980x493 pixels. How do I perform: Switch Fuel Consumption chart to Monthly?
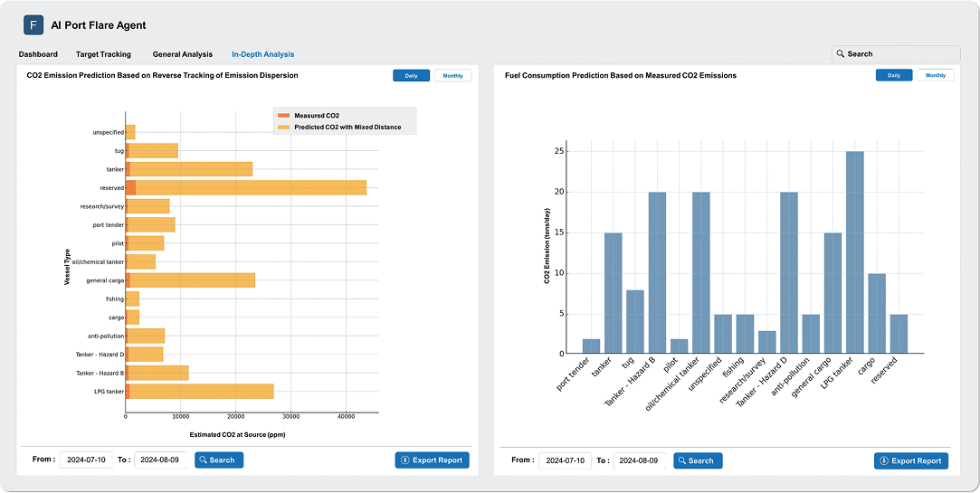(936, 76)
